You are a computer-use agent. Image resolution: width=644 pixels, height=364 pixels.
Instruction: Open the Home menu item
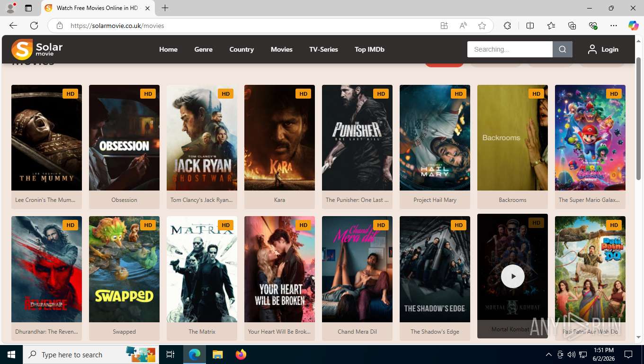click(168, 49)
